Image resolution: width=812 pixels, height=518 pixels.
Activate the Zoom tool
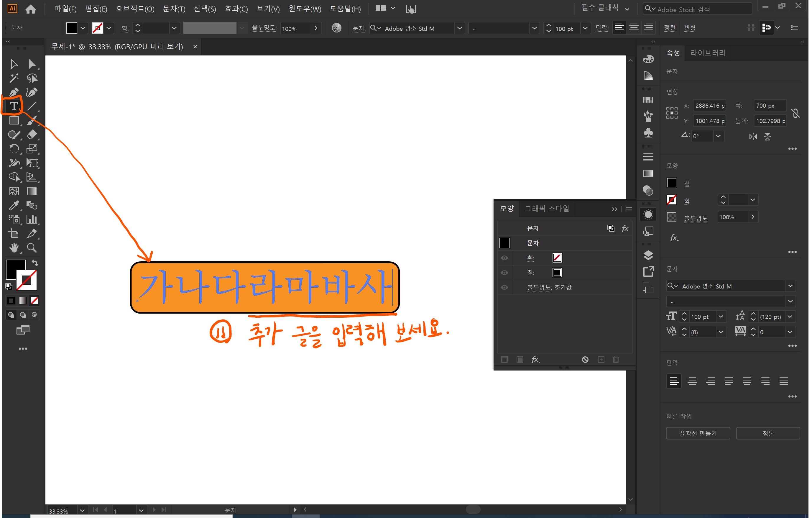32,248
